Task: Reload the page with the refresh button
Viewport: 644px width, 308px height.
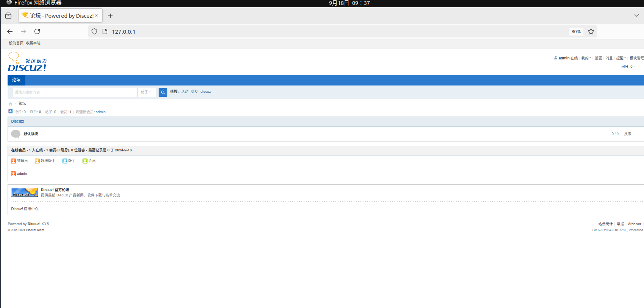Action: tap(37, 31)
